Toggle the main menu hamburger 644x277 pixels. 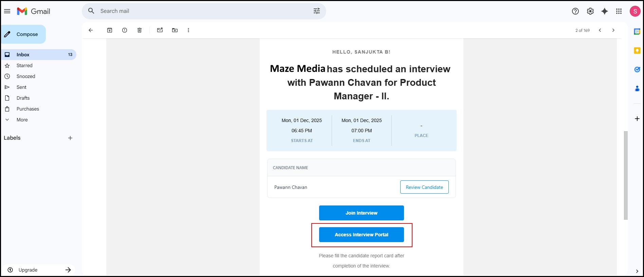coord(7,11)
